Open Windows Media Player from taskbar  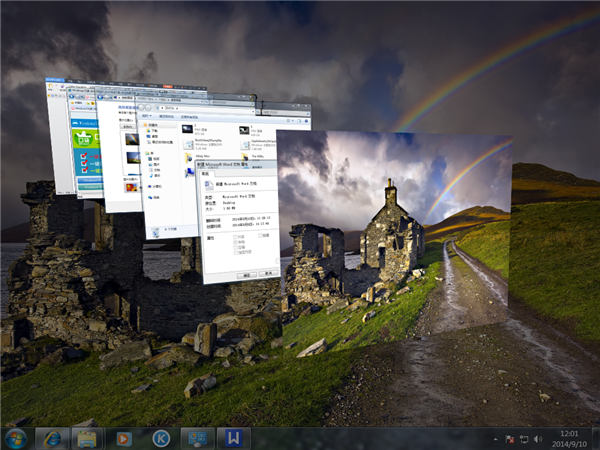click(x=124, y=438)
